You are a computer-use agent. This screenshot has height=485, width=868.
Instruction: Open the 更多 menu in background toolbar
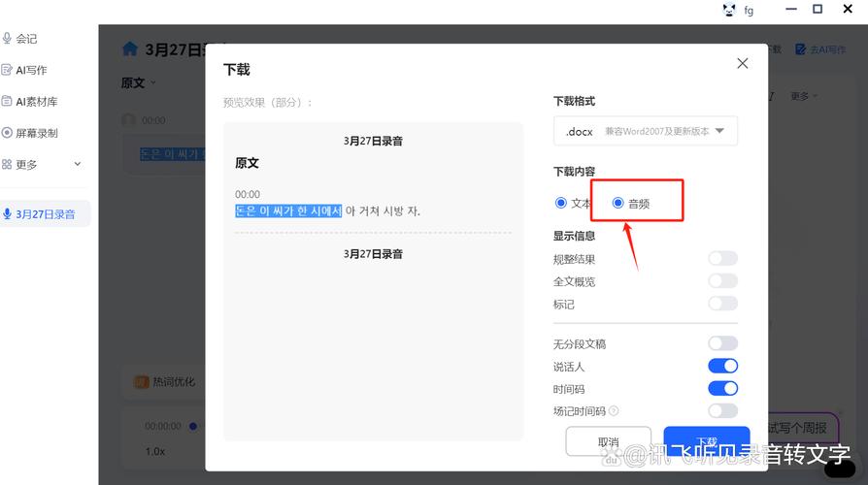pyautogui.click(x=804, y=96)
